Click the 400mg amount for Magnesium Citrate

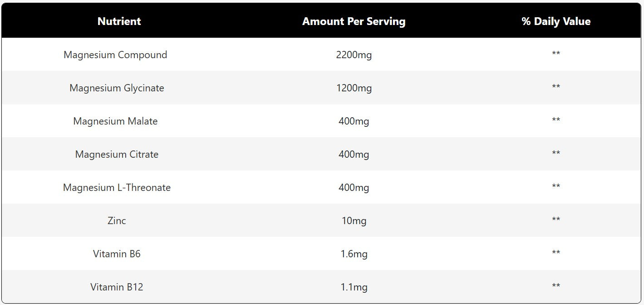(x=354, y=155)
